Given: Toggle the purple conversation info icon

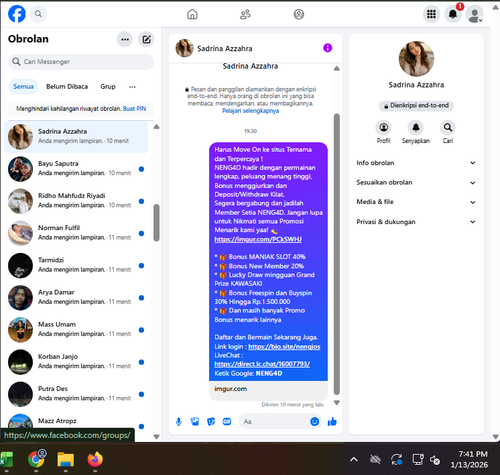Looking at the screenshot, I should point(328,48).
